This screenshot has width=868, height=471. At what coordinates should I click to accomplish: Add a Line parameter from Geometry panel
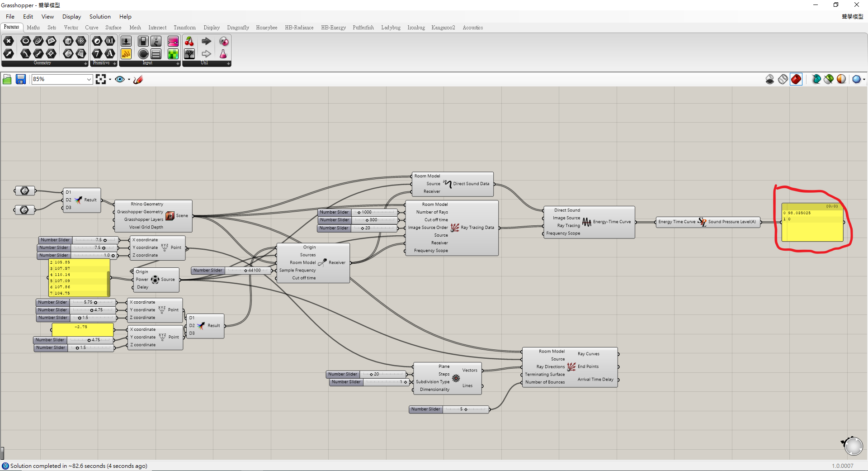point(38,54)
